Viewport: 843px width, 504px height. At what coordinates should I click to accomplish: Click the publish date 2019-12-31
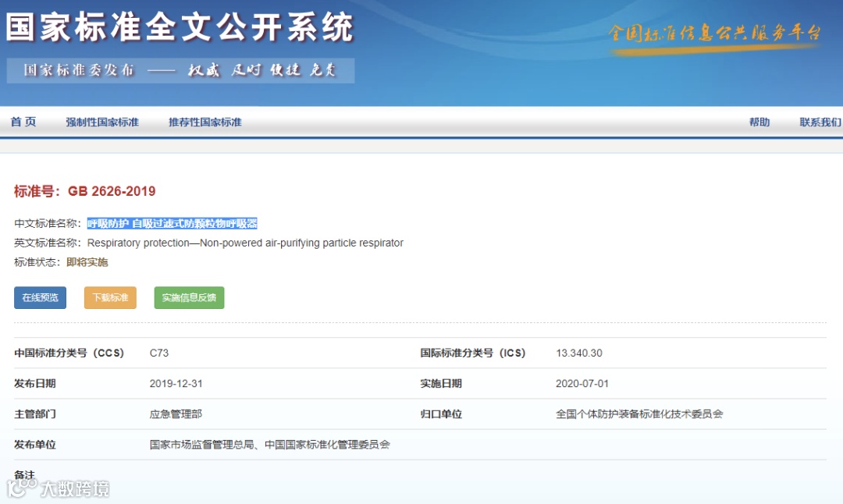point(176,384)
